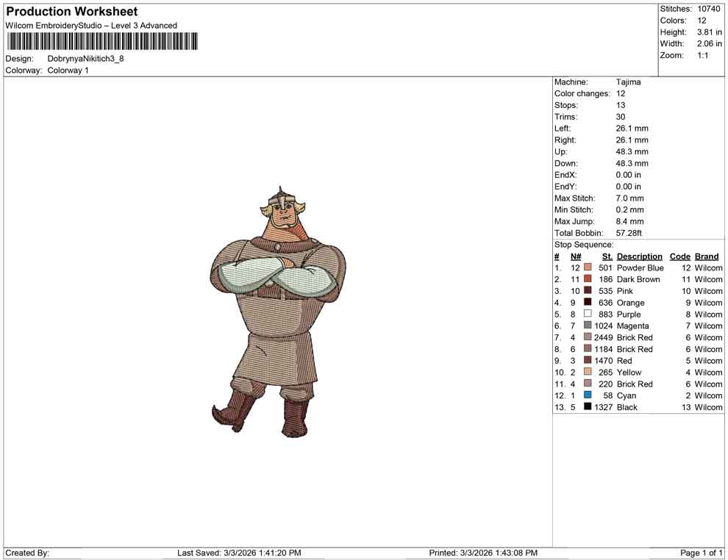The height and width of the screenshot is (560, 728).
Task: Click the "Code" column header
Action: [x=679, y=256]
